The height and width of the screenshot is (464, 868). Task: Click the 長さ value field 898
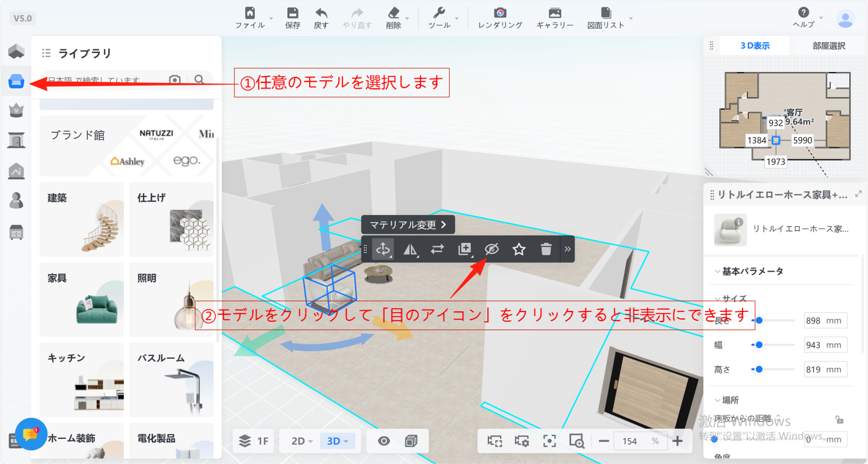click(825, 320)
